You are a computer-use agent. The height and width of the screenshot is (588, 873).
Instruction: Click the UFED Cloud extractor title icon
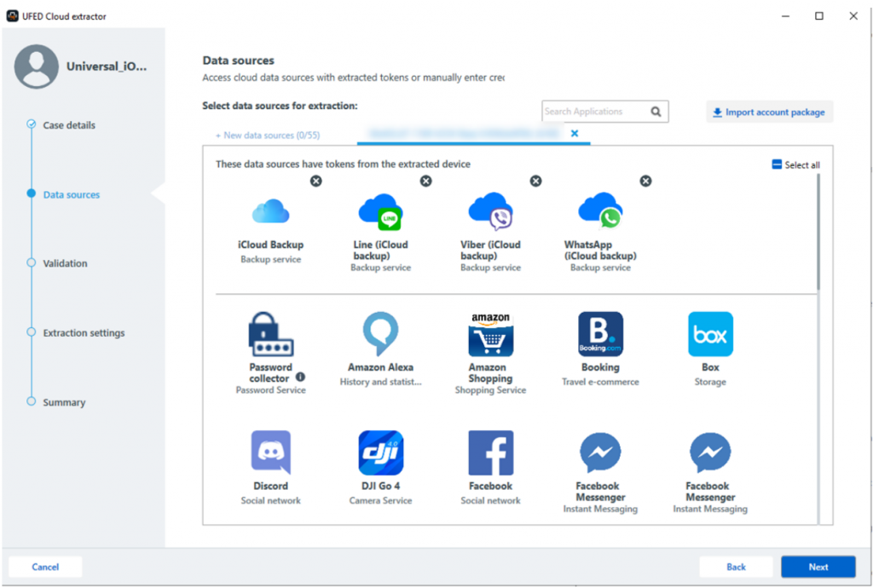click(12, 16)
